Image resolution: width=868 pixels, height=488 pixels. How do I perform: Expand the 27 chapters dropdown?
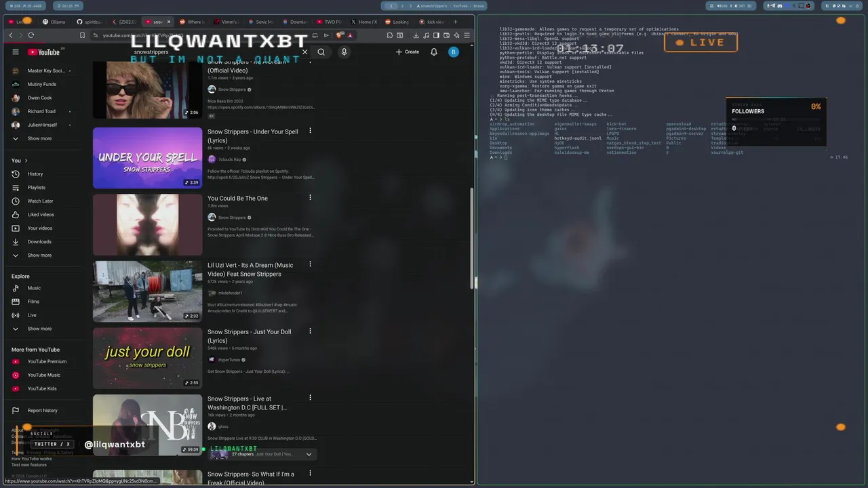[x=309, y=454]
